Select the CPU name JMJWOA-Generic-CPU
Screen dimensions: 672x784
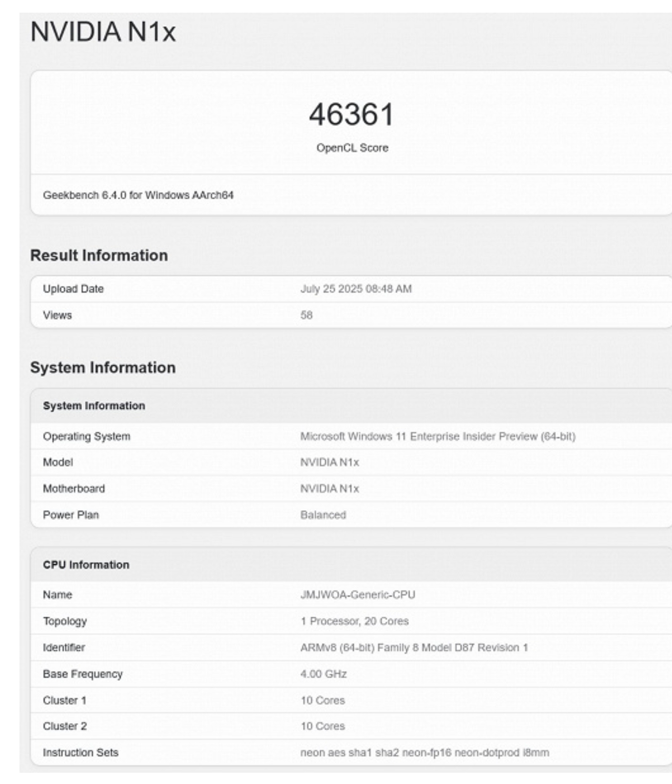358,595
